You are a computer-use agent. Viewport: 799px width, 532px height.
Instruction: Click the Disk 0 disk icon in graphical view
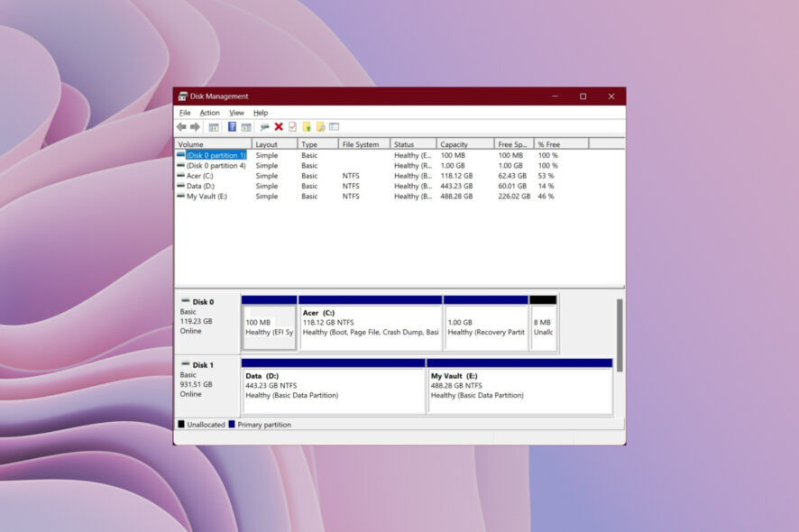(186, 301)
